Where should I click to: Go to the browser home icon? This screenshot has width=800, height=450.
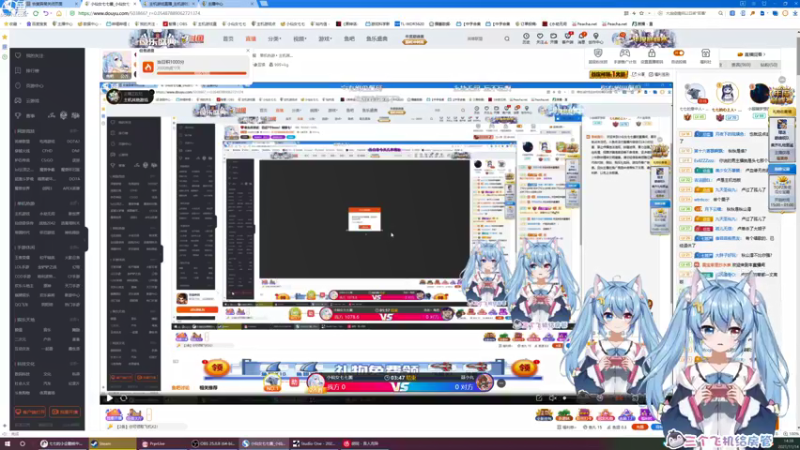pos(59,13)
